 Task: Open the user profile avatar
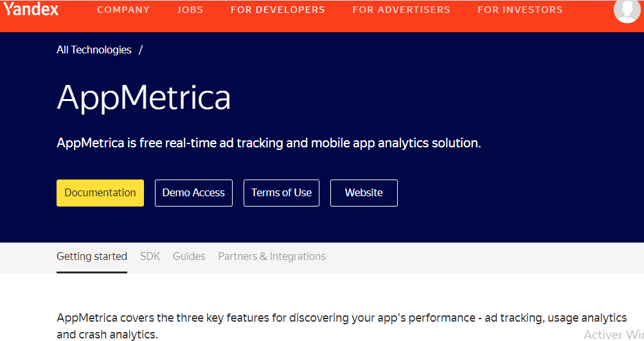(x=627, y=10)
